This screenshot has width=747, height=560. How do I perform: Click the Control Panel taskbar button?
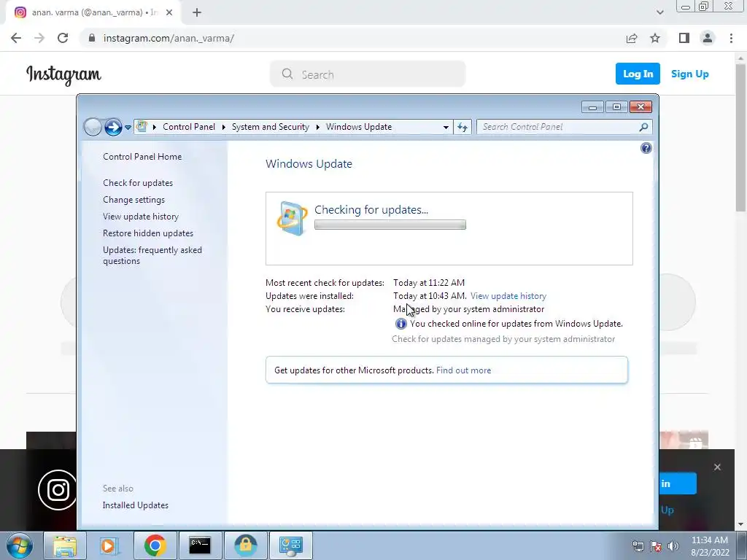(x=291, y=545)
